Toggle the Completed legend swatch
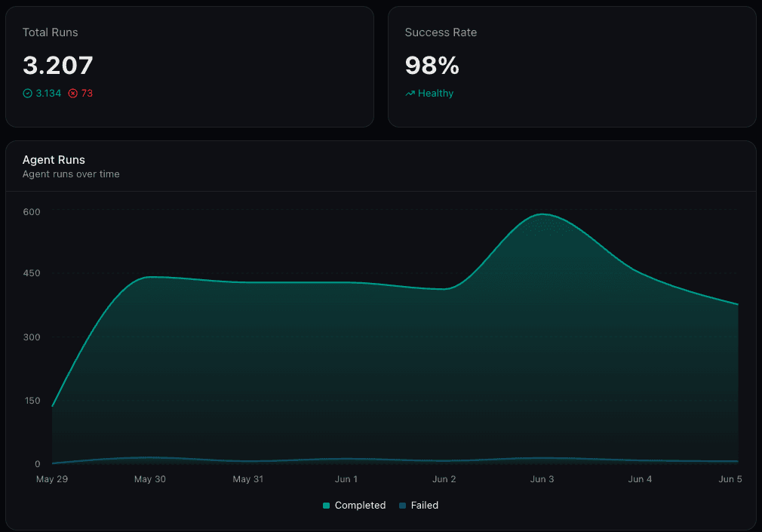The height and width of the screenshot is (532, 762). pyautogui.click(x=326, y=506)
